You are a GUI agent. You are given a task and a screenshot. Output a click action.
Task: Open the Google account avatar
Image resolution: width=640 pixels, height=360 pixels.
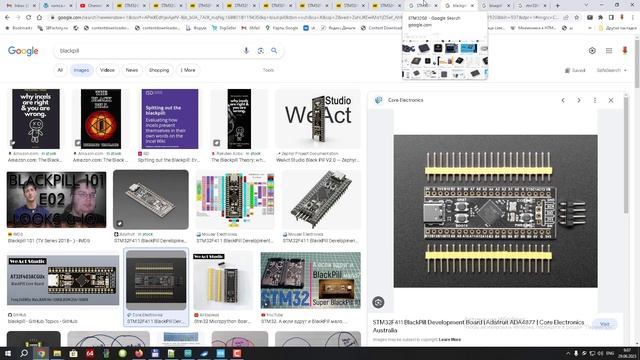624,51
